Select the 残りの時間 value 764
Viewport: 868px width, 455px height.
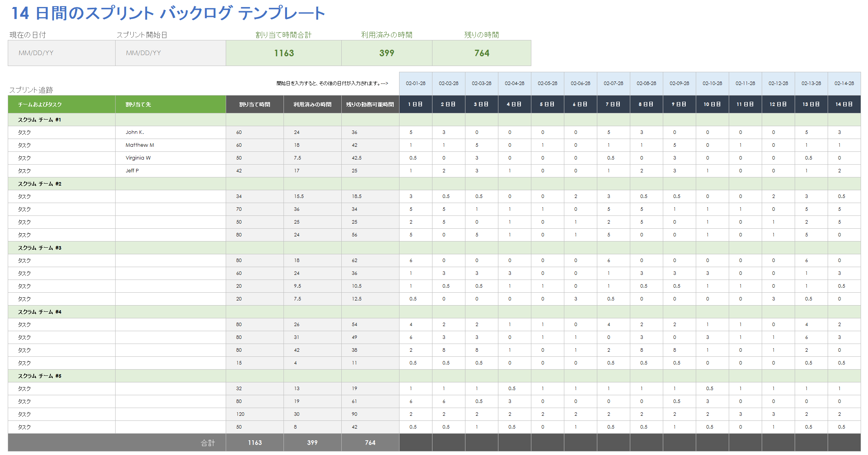coord(482,53)
